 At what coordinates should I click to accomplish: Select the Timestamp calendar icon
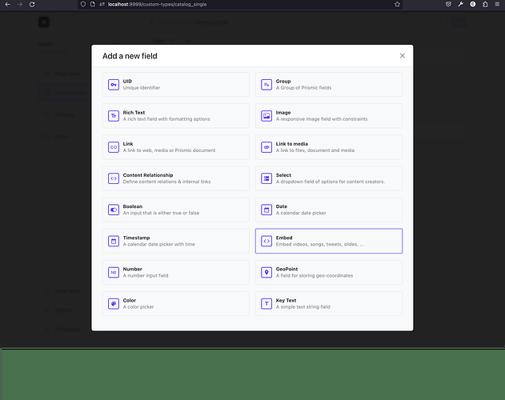(x=113, y=241)
